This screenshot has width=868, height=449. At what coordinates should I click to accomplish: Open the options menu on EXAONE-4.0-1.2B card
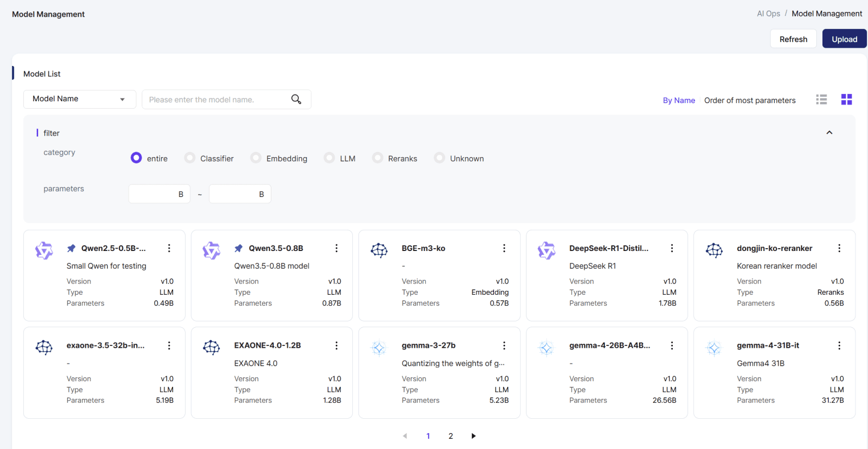coord(336,345)
